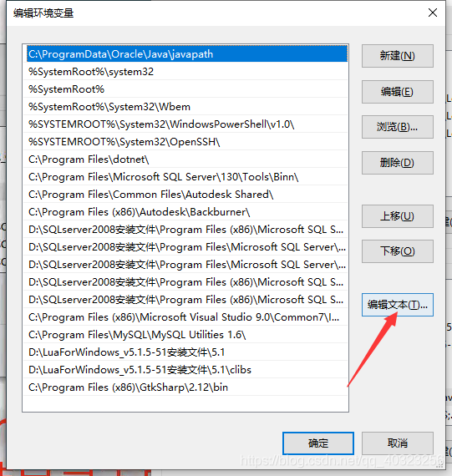Close the 编辑环境变量 dialog

[433, 13]
